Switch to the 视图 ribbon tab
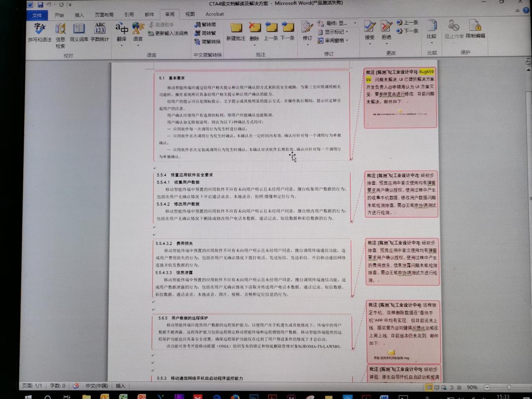This screenshot has height=399, width=532. pos(189,14)
